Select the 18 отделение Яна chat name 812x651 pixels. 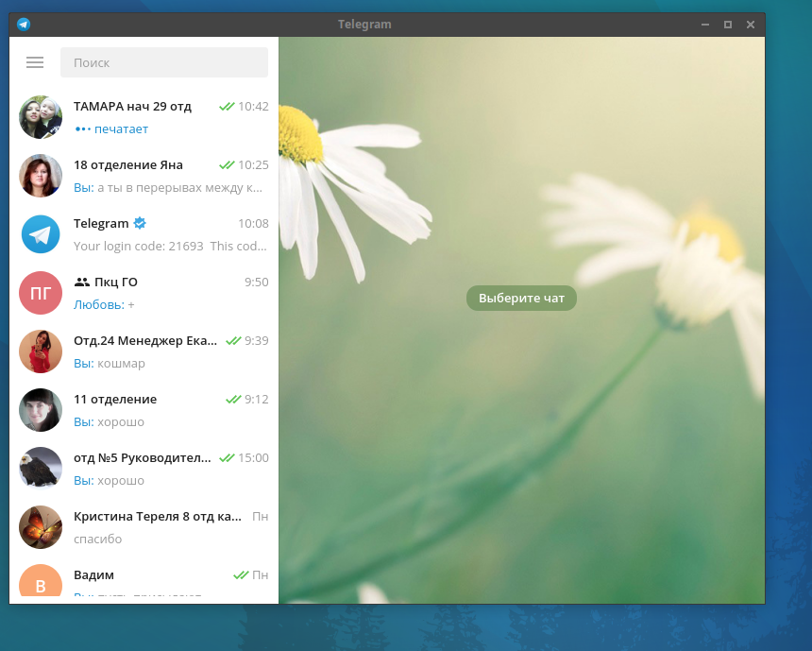tap(127, 164)
